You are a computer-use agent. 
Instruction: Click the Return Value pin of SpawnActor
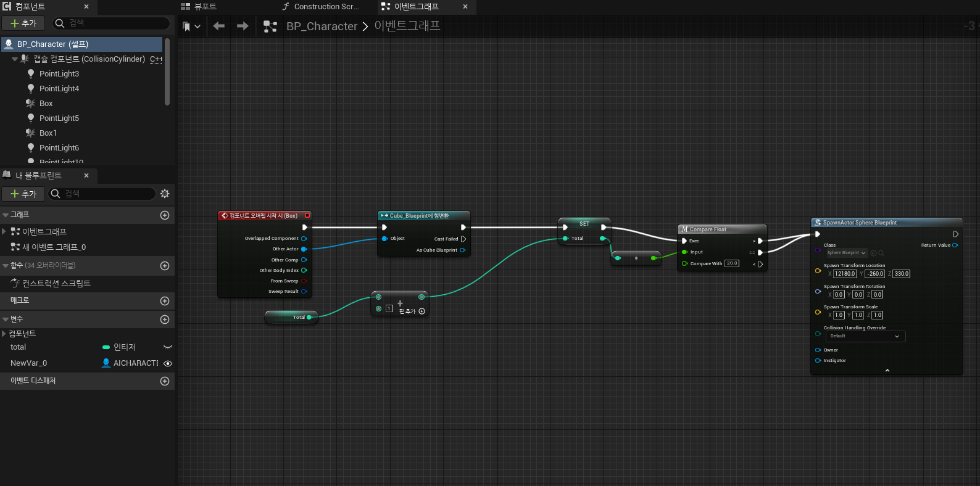pos(955,245)
